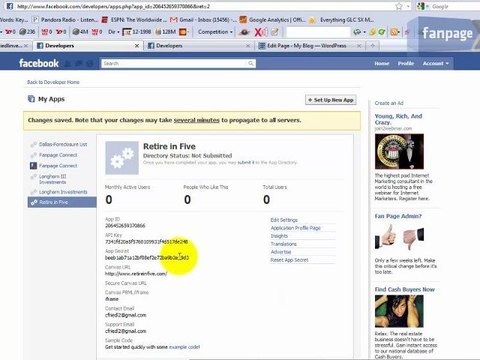
Task: Close the Edit Page WordPress tab
Action: (359, 46)
